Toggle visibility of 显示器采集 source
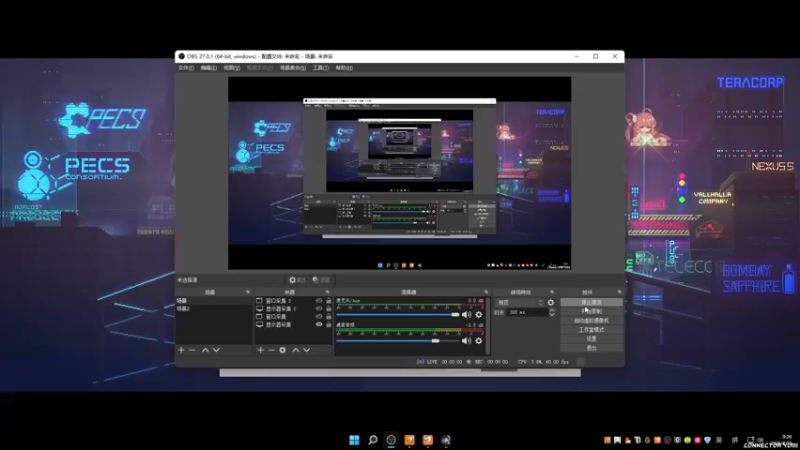The height and width of the screenshot is (450, 800). (x=319, y=324)
